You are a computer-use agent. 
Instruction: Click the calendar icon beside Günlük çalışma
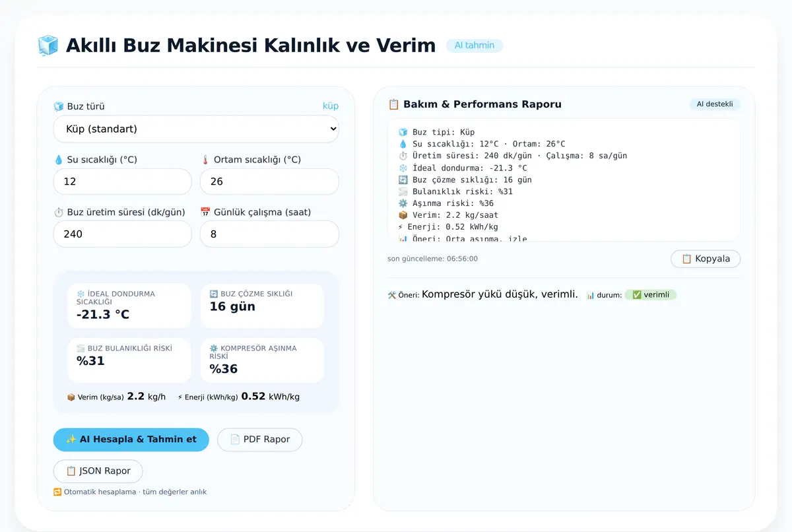tap(205, 213)
